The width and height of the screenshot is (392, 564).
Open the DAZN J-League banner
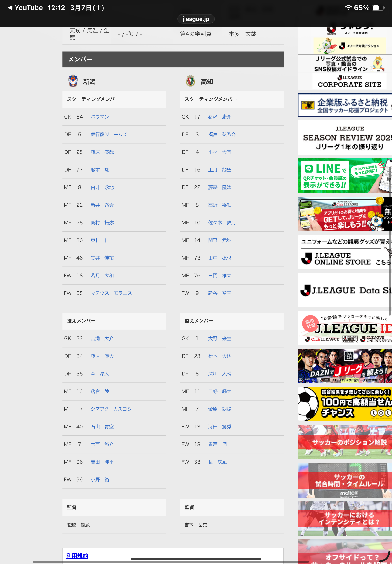pyautogui.click(x=344, y=366)
